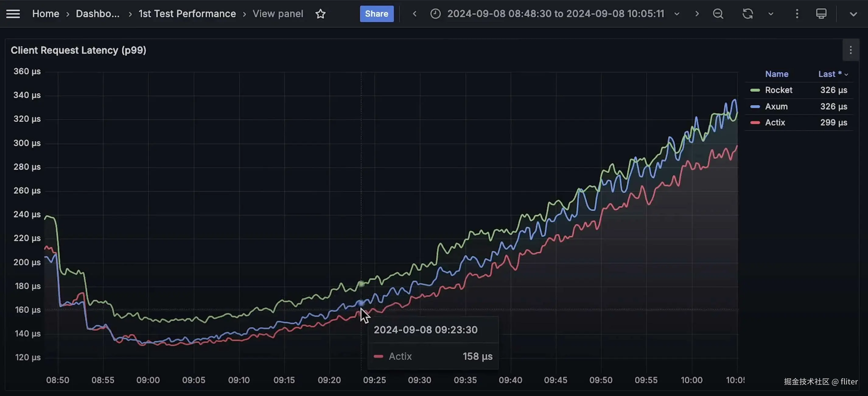Shift time range backward with left arrow
The width and height of the screenshot is (868, 396).
click(415, 14)
